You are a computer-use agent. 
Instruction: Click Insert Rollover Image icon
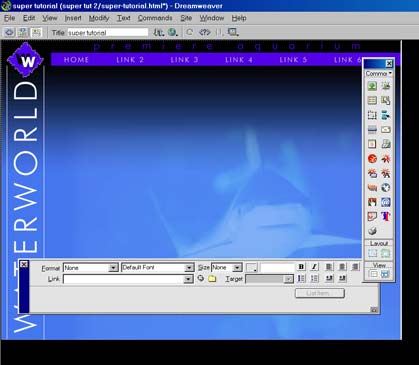tap(386, 86)
